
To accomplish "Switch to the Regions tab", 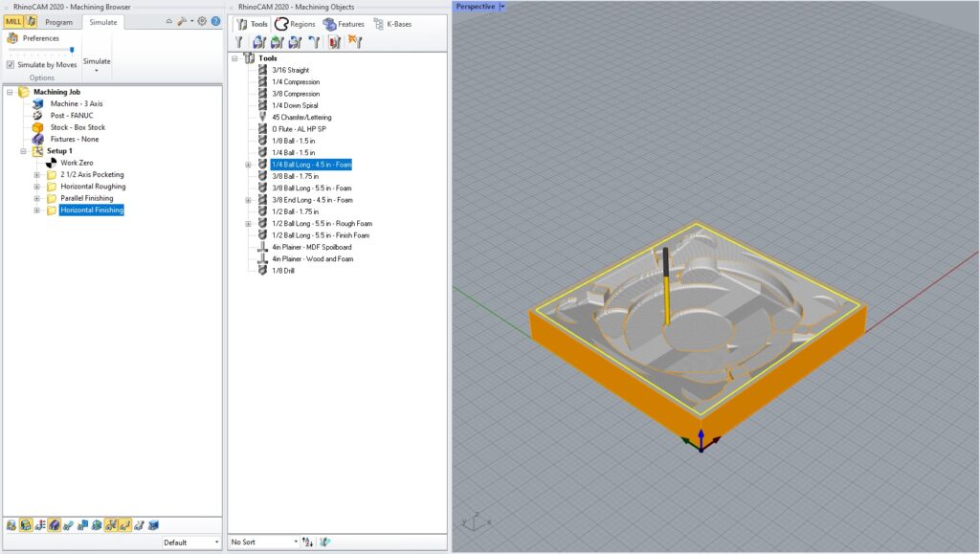I will click(295, 24).
